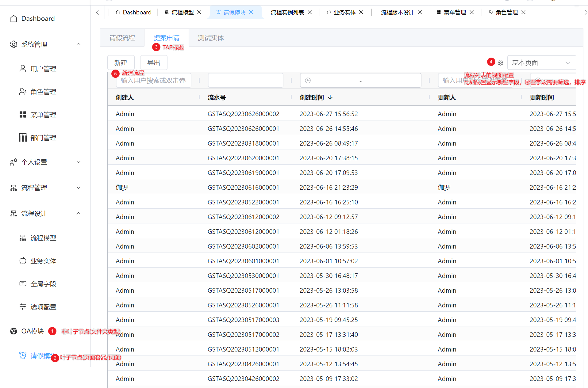
Task: Select the 提案申请 sub-tab
Action: 167,38
